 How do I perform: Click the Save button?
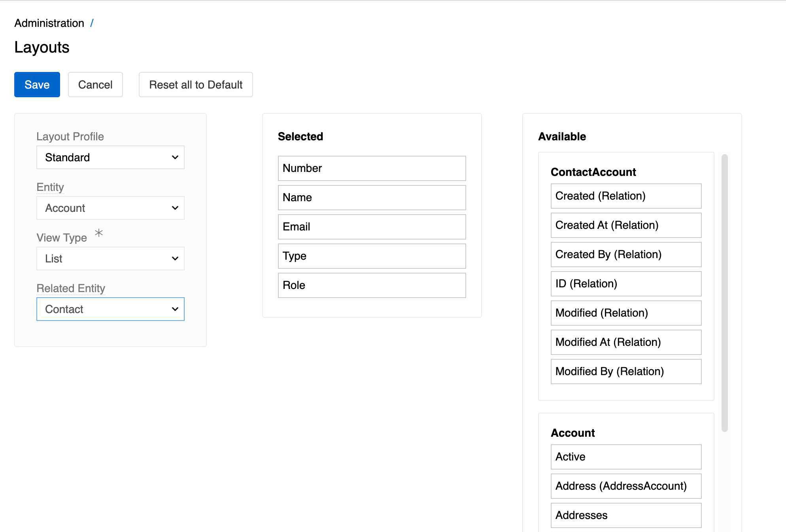coord(37,85)
